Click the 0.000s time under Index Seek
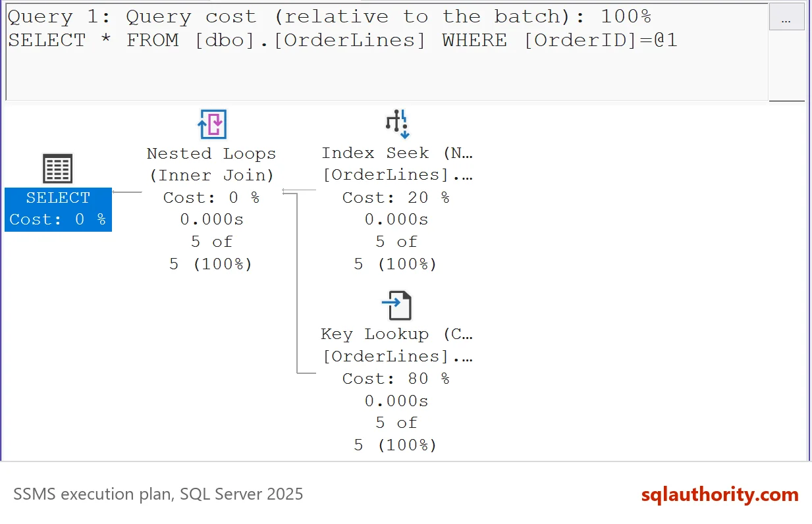The width and height of the screenshot is (812, 524). [x=396, y=219]
